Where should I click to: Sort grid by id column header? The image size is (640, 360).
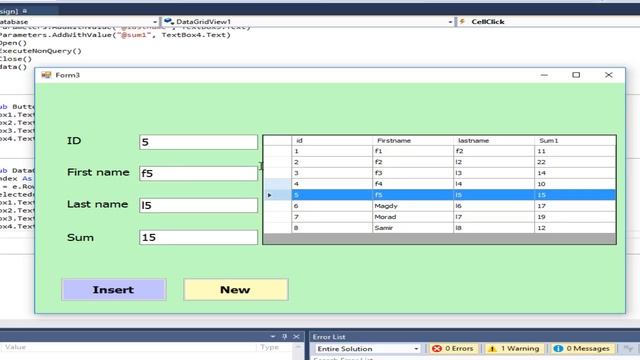(332, 140)
